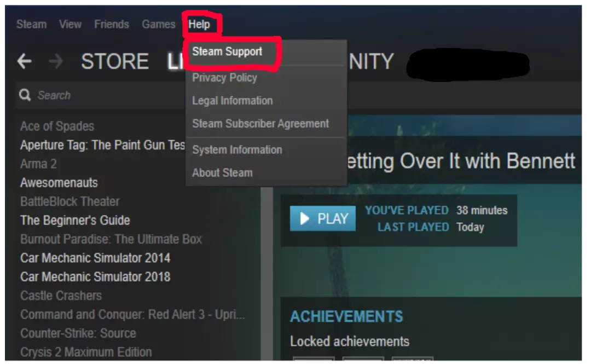Go to the STORE tab
Screen dimensions: 591x364
click(x=114, y=61)
